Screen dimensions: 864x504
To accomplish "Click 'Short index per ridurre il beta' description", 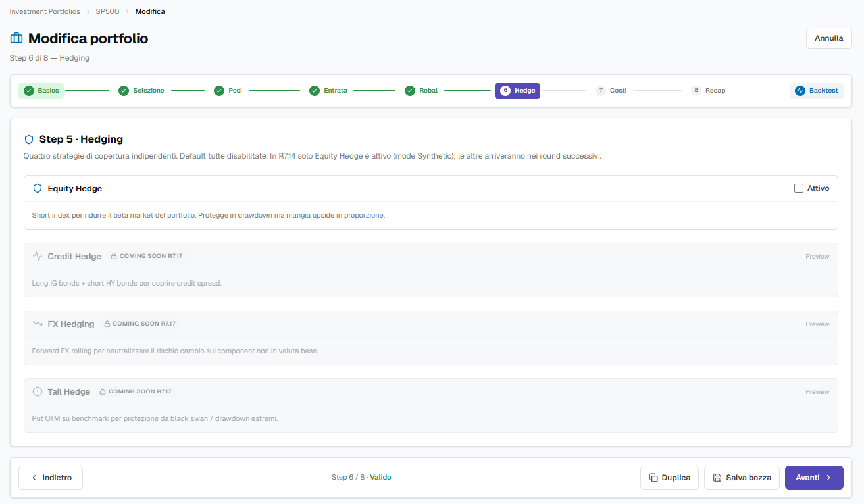I will 209,215.
